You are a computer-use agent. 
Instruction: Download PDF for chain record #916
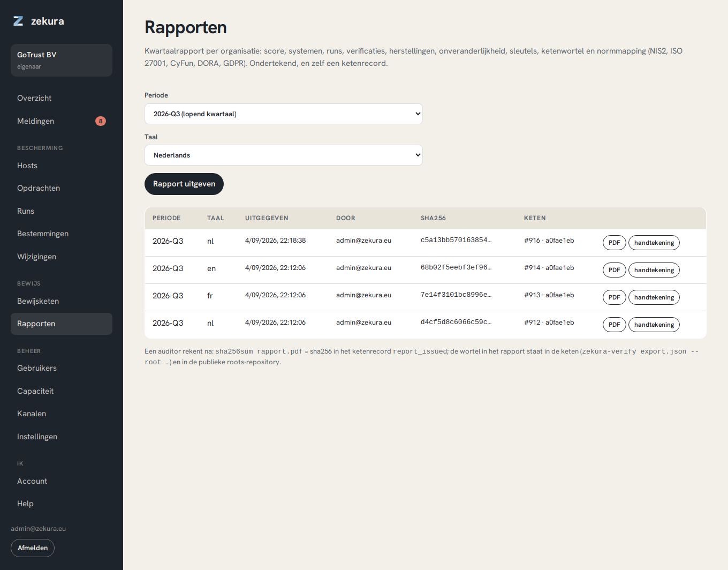coord(614,243)
